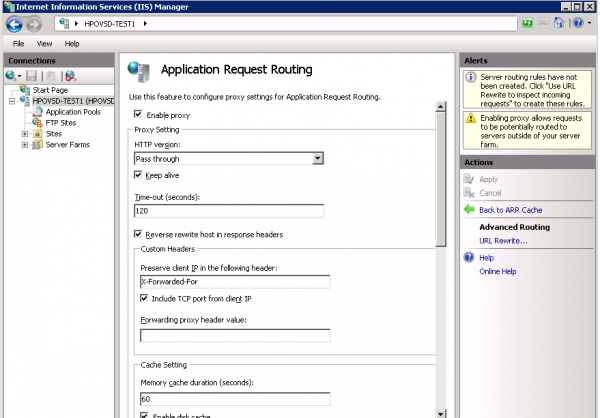Toggle the Enable proxy checkbox
600x418 pixels.
click(138, 114)
